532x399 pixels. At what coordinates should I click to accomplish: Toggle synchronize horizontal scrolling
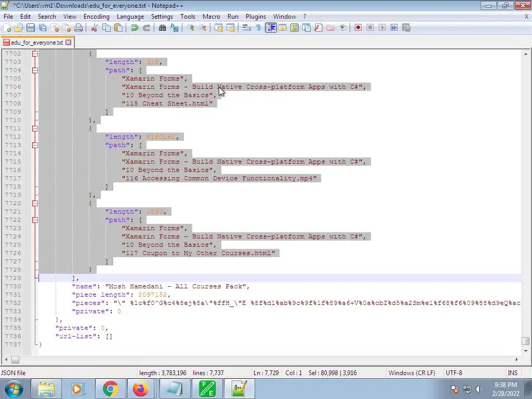coord(231,28)
